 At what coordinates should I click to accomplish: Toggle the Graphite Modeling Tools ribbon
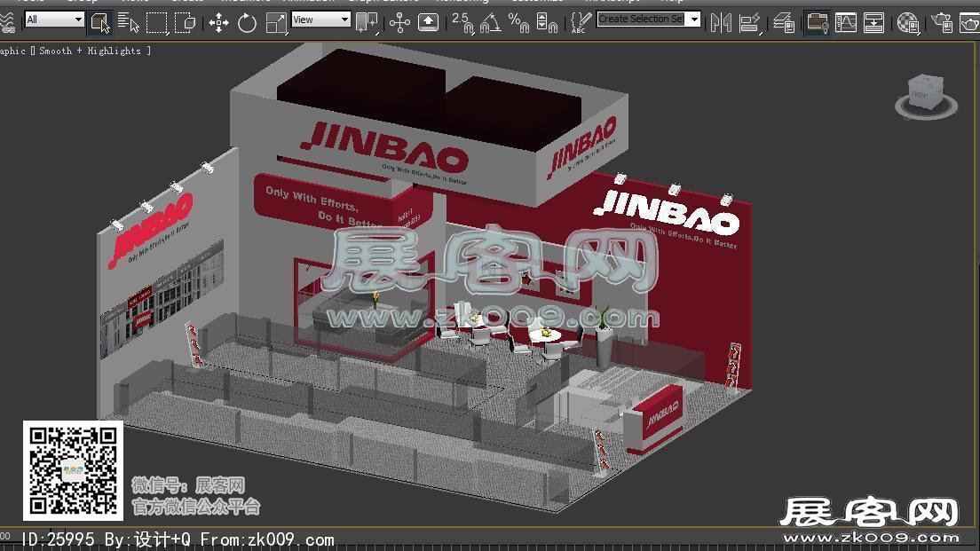(x=817, y=23)
